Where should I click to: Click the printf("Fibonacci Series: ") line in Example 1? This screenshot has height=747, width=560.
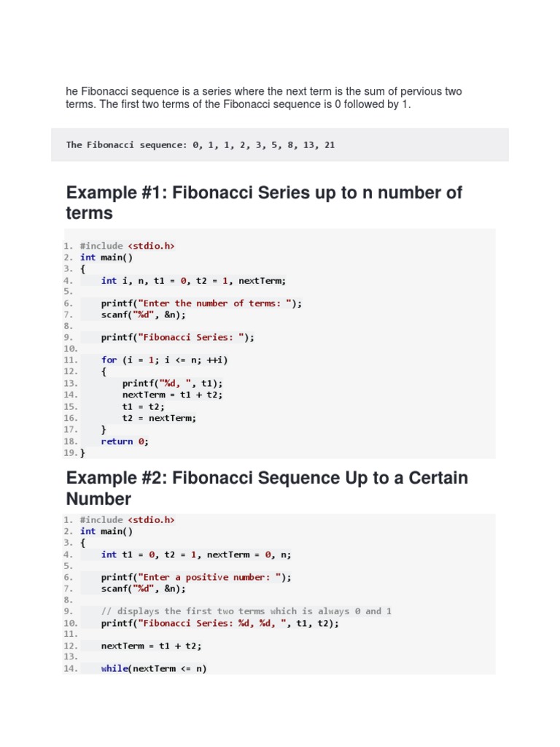pyautogui.click(x=179, y=338)
